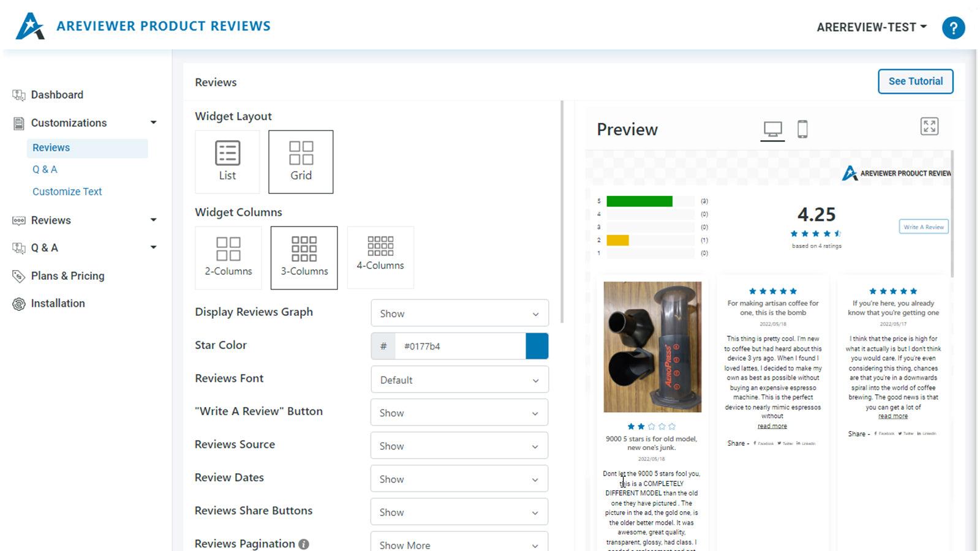Select Q & A under Customizations
Viewport: 980px width, 551px height.
(45, 169)
